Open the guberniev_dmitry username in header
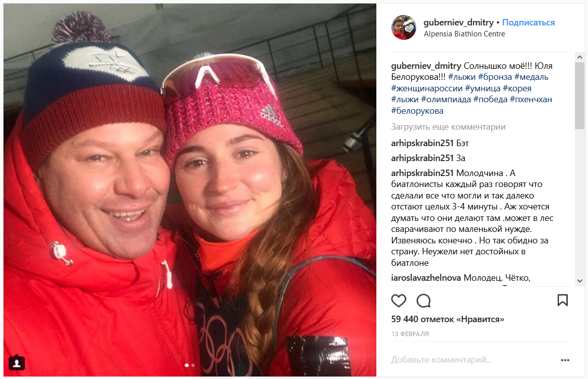588x379 pixels. (x=459, y=23)
